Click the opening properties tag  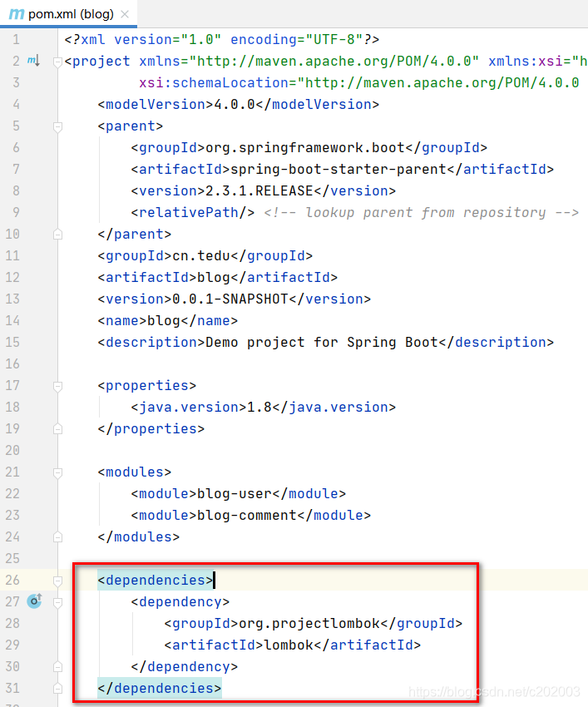click(147, 386)
